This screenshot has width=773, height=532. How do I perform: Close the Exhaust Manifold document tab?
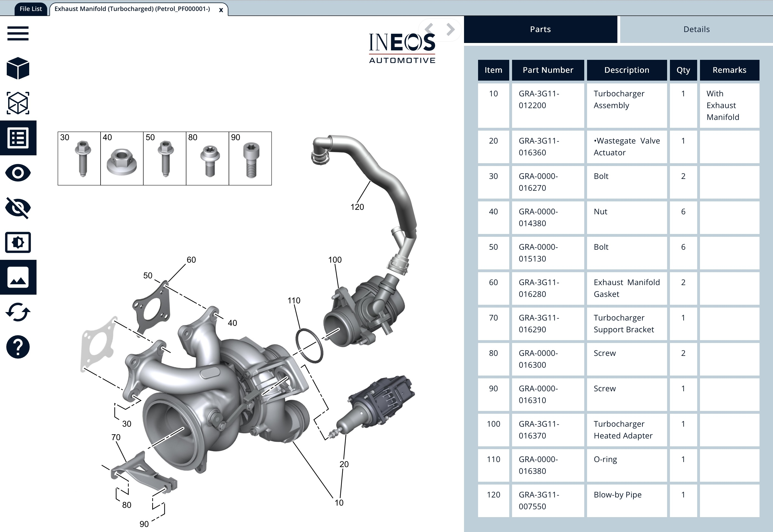(221, 10)
